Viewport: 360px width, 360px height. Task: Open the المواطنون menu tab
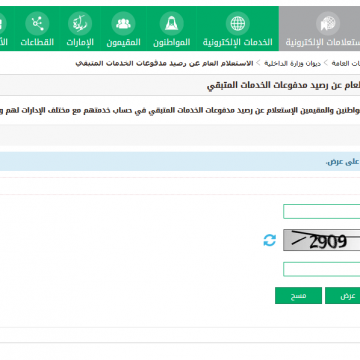click(x=171, y=29)
